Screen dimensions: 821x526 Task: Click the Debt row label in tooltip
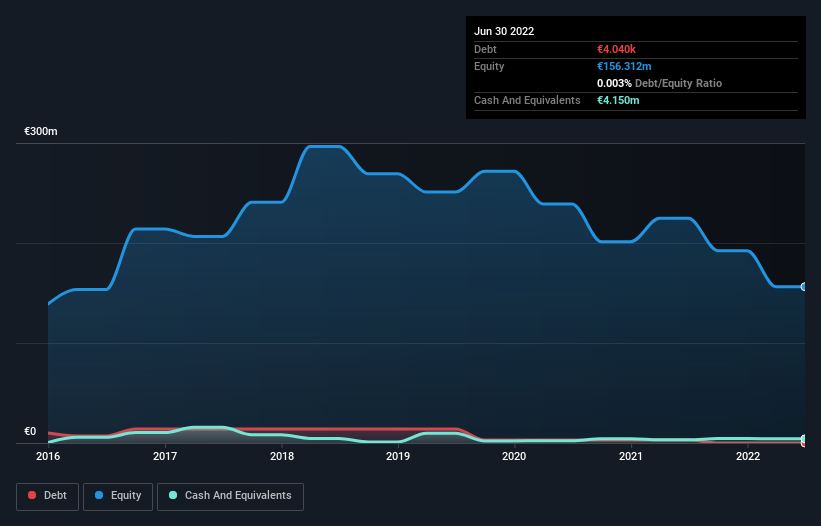click(x=485, y=49)
